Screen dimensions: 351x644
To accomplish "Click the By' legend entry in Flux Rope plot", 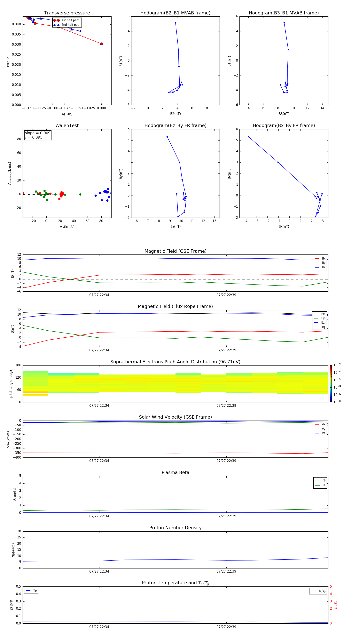I will tap(320, 318).
